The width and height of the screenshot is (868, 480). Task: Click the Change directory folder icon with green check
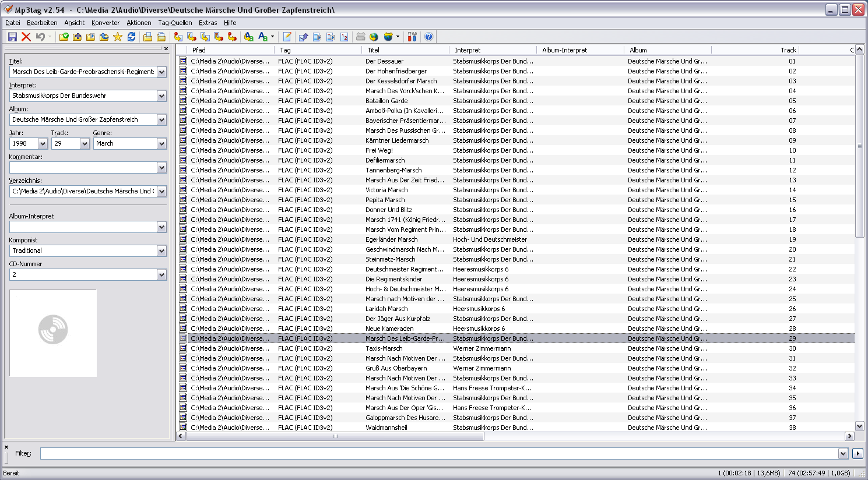point(64,37)
